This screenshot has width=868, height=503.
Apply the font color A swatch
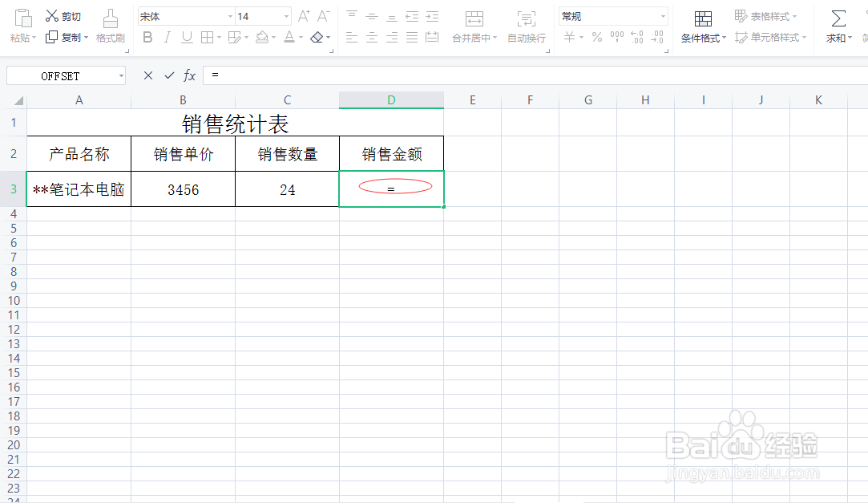pyautogui.click(x=289, y=37)
